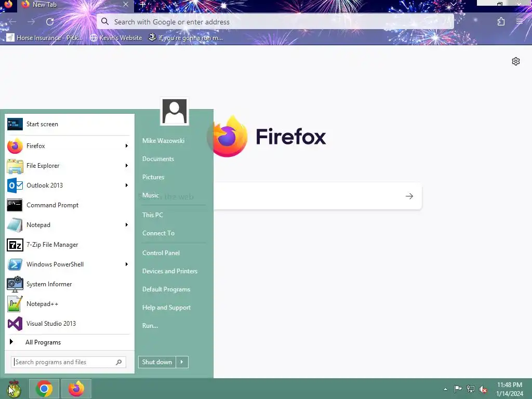Viewport: 532px width, 399px height.
Task: Launch Notepad from the Start menu
Action: 68,225
